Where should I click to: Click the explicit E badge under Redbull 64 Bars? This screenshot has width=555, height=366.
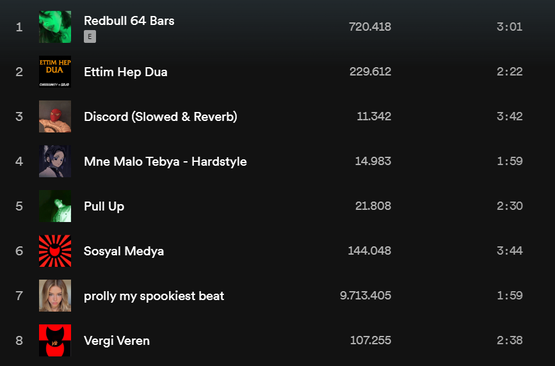click(90, 36)
